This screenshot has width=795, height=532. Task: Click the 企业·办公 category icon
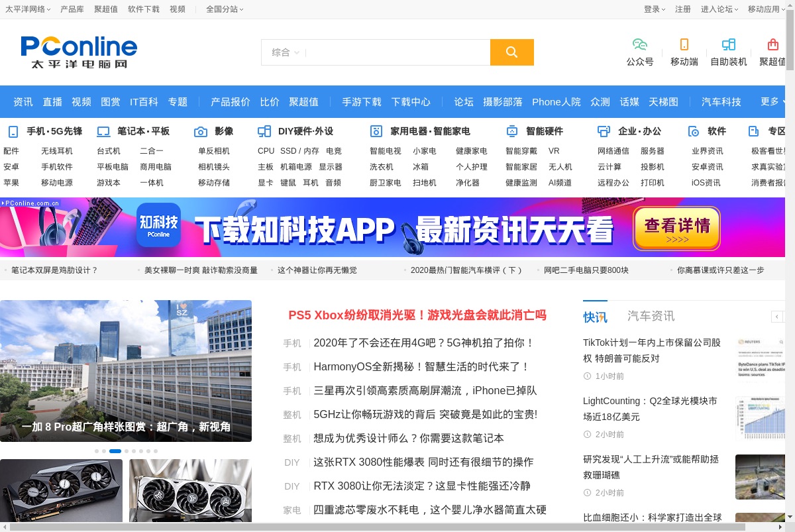coord(604,131)
